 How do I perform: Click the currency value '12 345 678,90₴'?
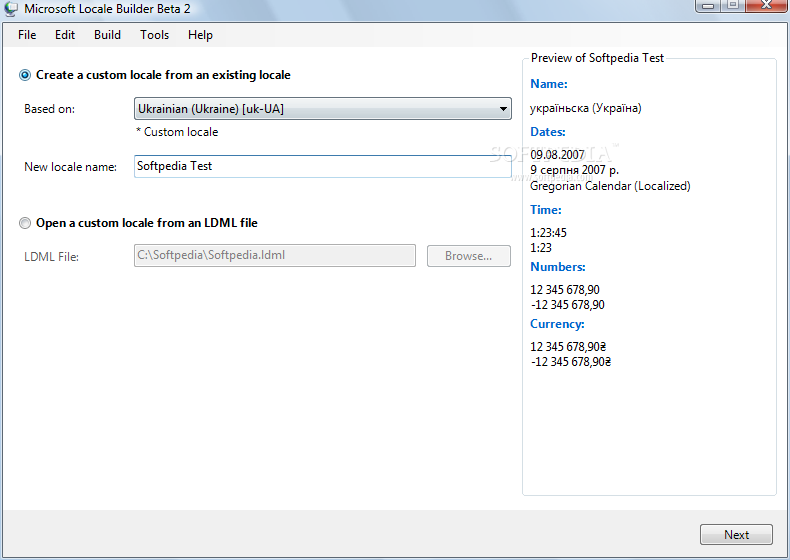click(568, 347)
